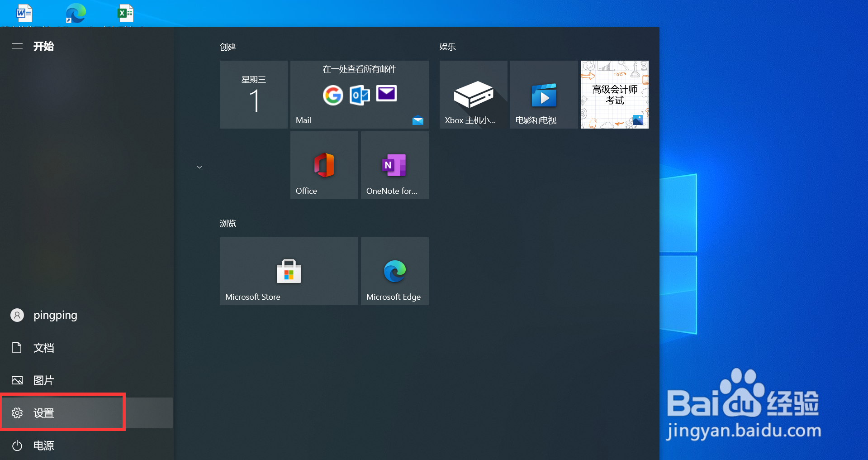
Task: Click the 娱乐 group header
Action: [x=448, y=47]
